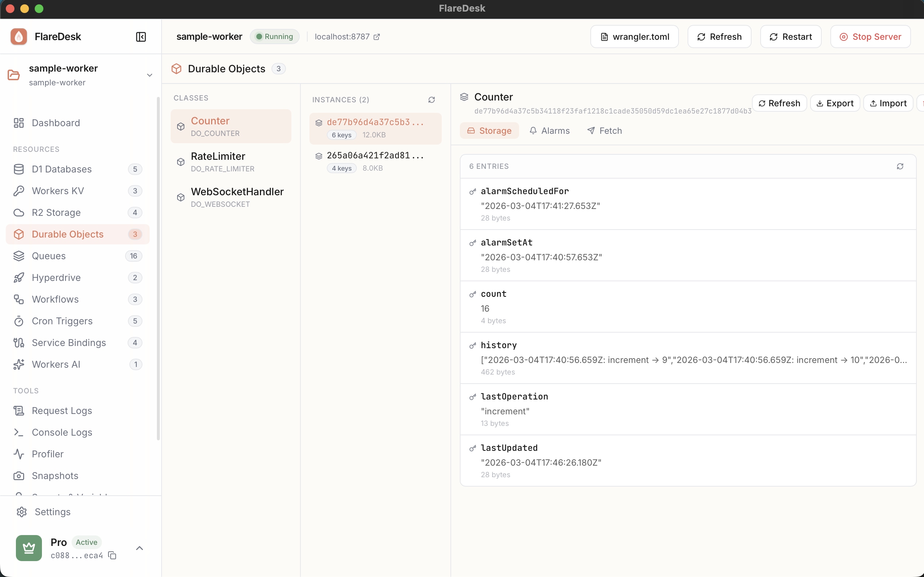Collapse the sidebar panel icon
Screen dimensions: 924x577
click(x=141, y=37)
